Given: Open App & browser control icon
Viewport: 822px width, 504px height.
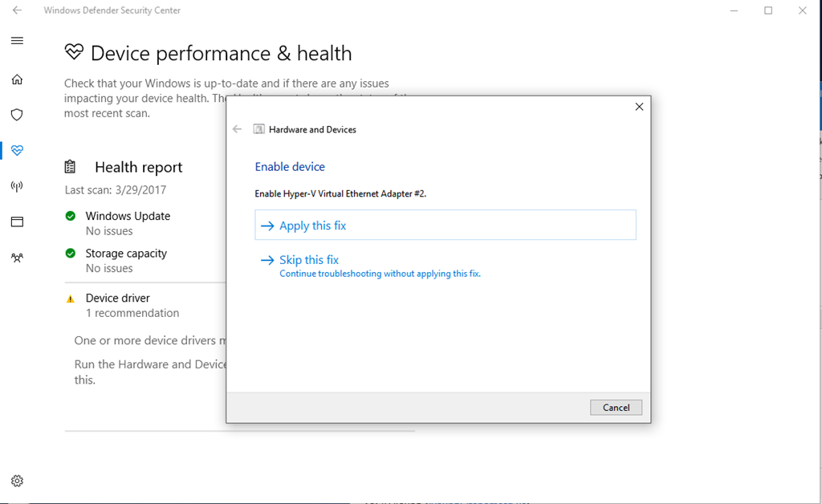Looking at the screenshot, I should [17, 222].
